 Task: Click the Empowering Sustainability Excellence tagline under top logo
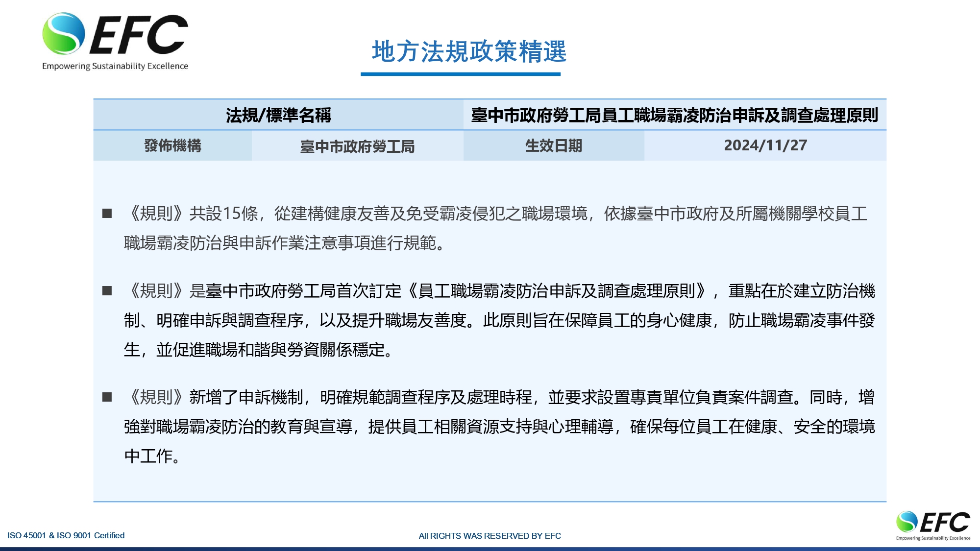115,66
